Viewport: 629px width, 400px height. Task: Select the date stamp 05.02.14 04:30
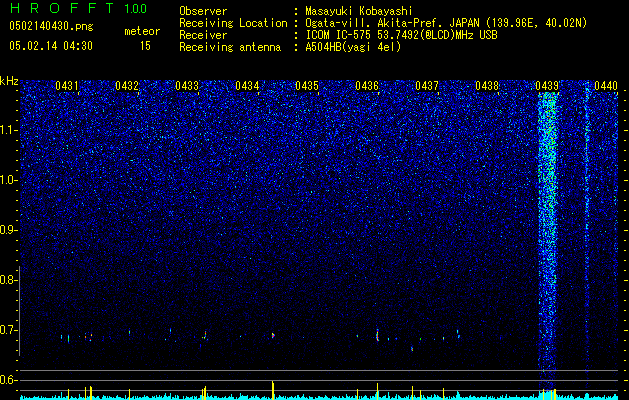coord(51,46)
